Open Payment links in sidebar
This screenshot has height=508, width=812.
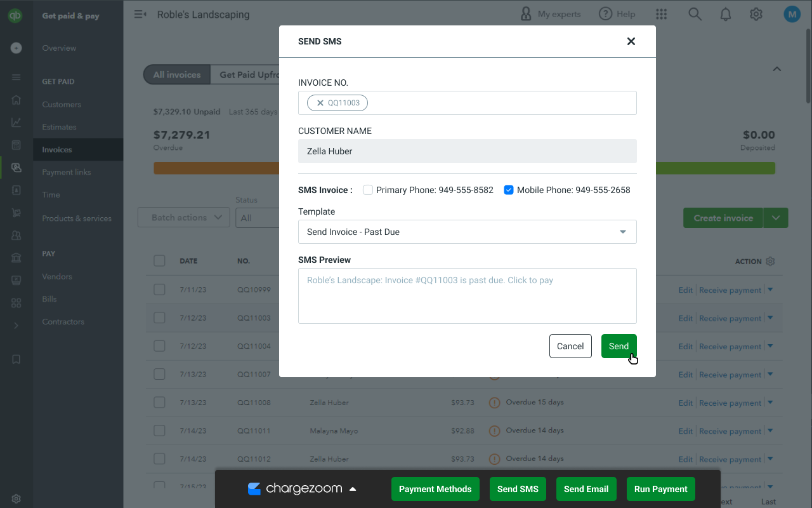[x=67, y=172]
